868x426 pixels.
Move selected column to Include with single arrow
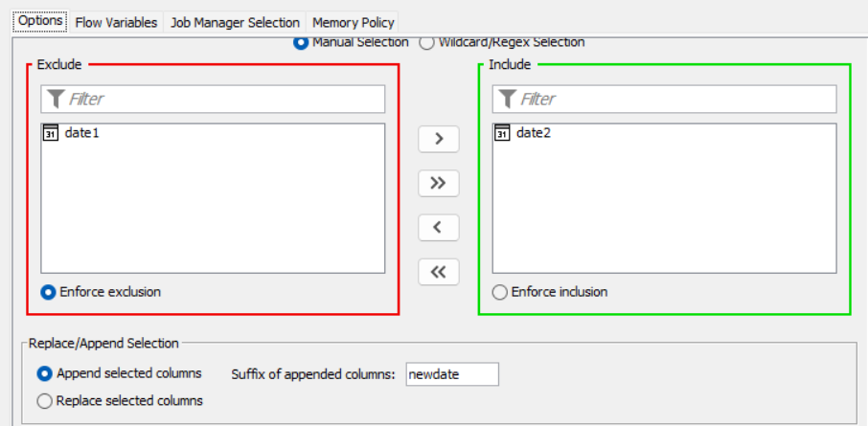point(439,139)
